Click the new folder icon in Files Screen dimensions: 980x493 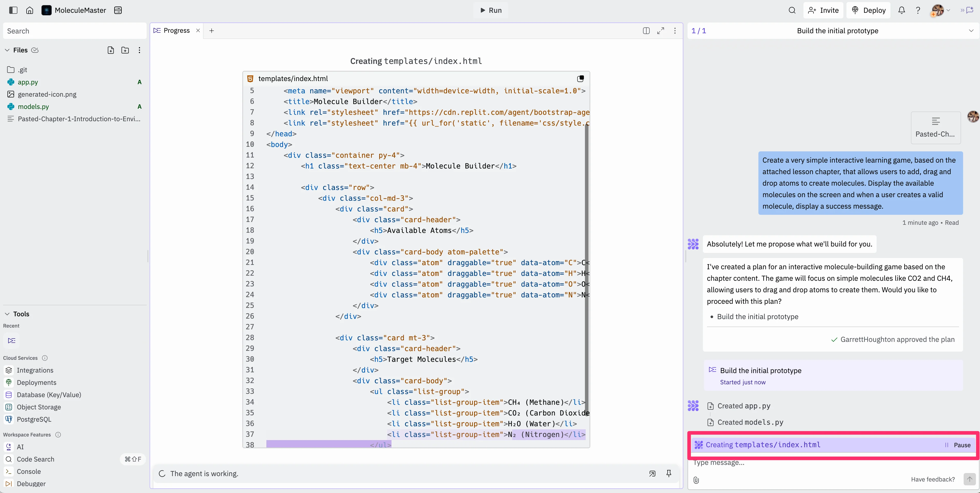125,50
